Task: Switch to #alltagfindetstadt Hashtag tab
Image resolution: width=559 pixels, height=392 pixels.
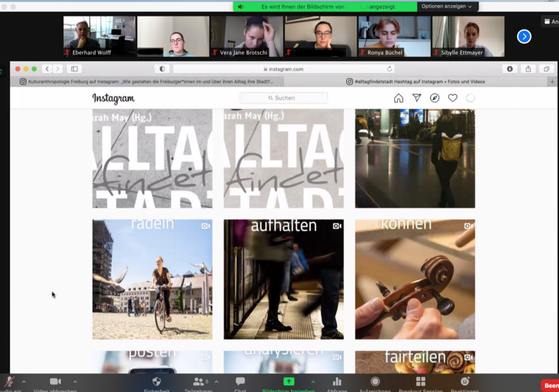Action: click(x=416, y=82)
